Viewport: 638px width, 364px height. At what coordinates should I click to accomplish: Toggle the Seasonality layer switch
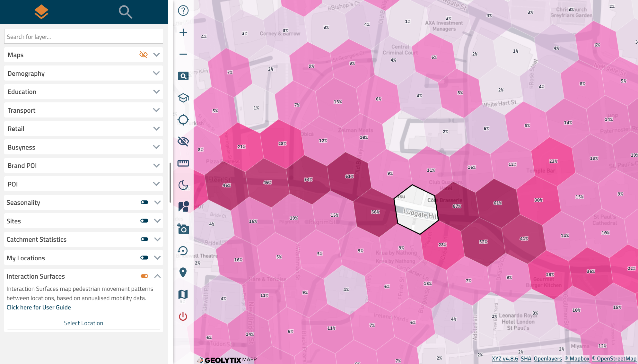144,203
